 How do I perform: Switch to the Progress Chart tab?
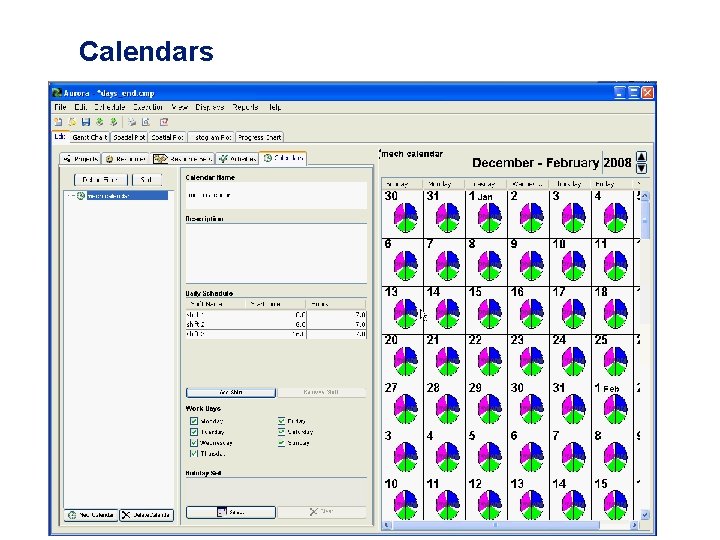click(x=259, y=137)
